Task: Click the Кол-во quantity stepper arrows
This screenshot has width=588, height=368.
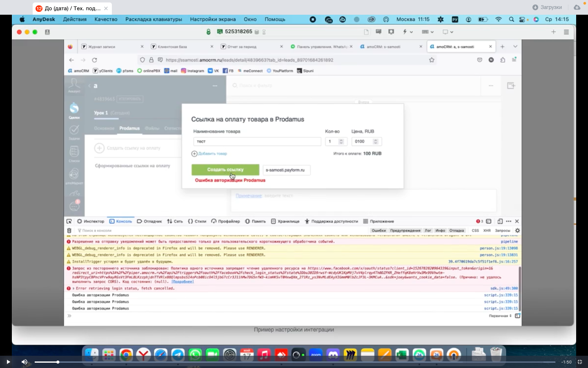Action: [341, 141]
